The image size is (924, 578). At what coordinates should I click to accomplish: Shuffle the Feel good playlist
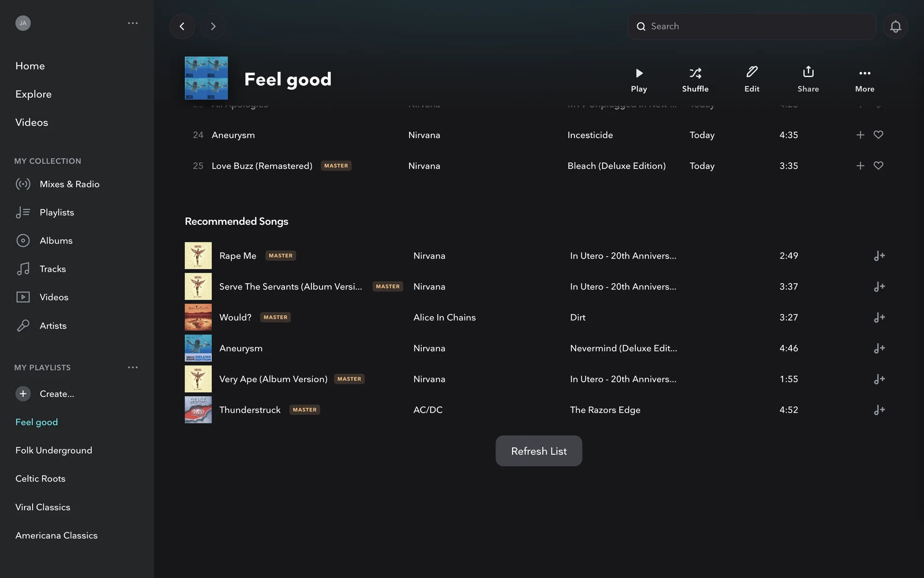pyautogui.click(x=695, y=79)
